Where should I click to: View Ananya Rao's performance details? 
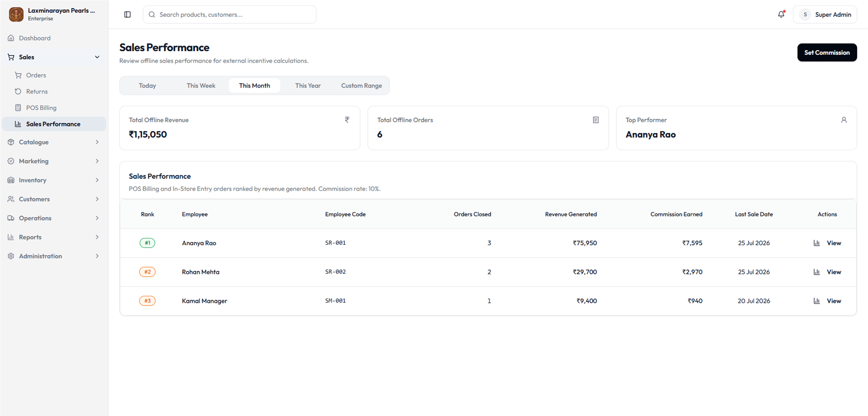(x=827, y=243)
